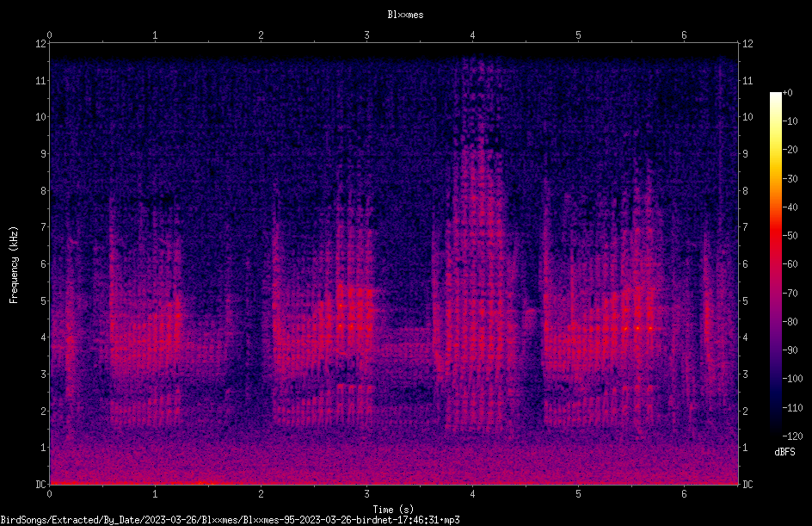Click the Frequency (kHz) axis title
This screenshot has height=526, width=812.
click(14, 265)
